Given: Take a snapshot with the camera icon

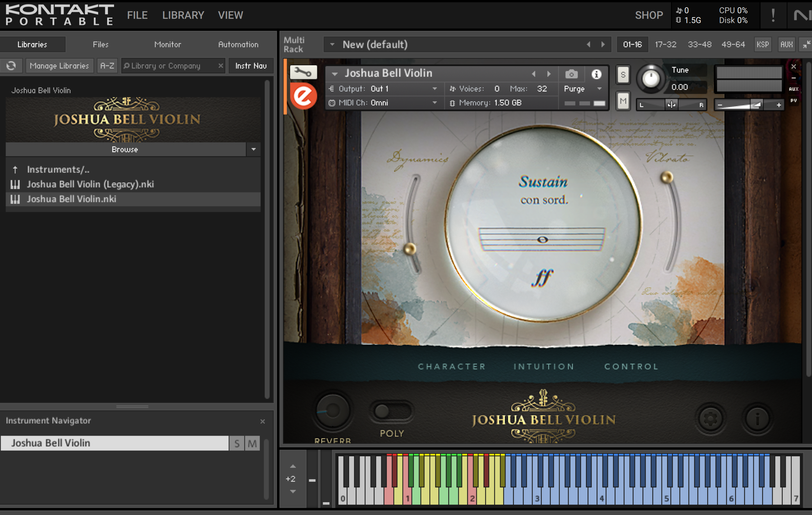Looking at the screenshot, I should point(571,74).
